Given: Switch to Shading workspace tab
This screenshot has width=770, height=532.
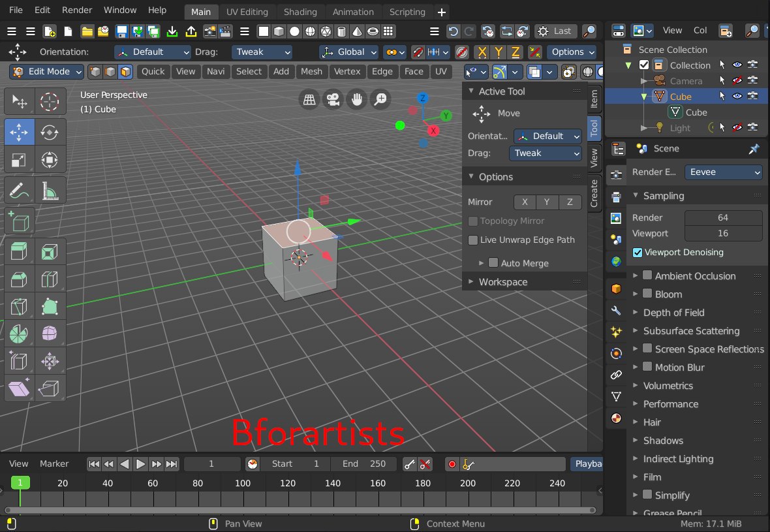Looking at the screenshot, I should tap(300, 12).
